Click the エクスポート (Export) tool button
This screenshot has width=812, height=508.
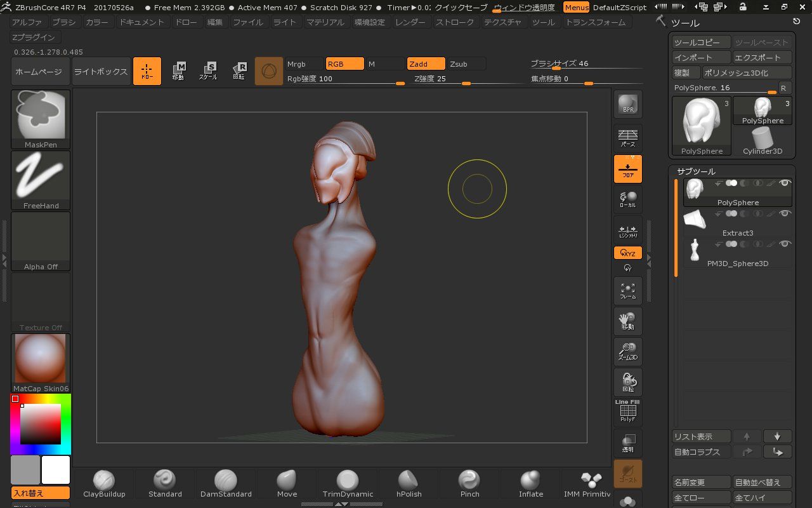tap(762, 58)
